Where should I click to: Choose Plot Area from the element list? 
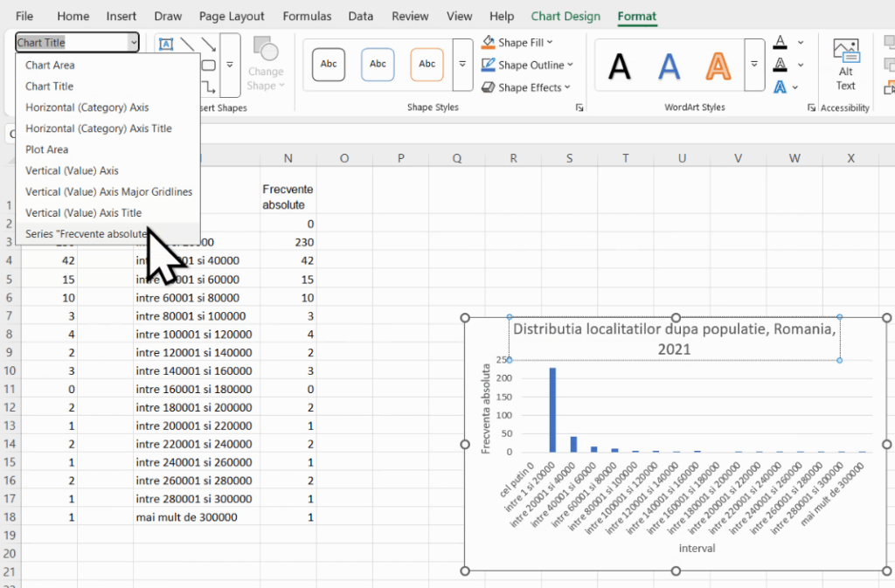point(47,149)
